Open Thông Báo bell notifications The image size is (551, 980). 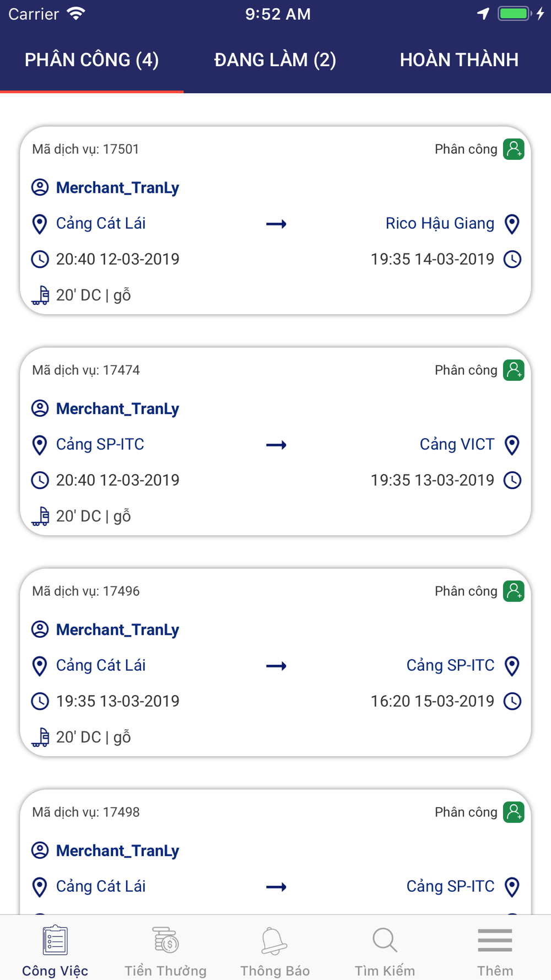pos(274,940)
